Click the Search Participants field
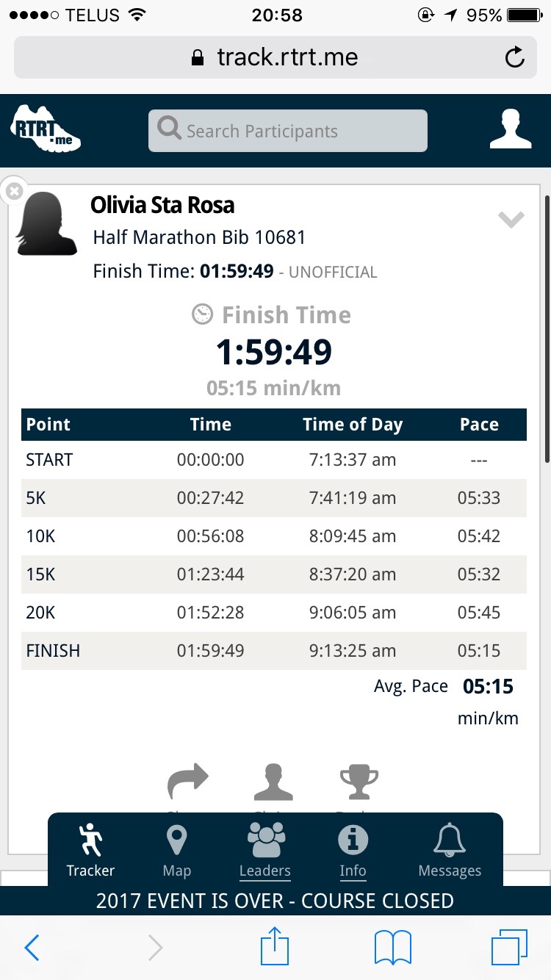Viewport: 551px width, 980px height. pos(287,131)
